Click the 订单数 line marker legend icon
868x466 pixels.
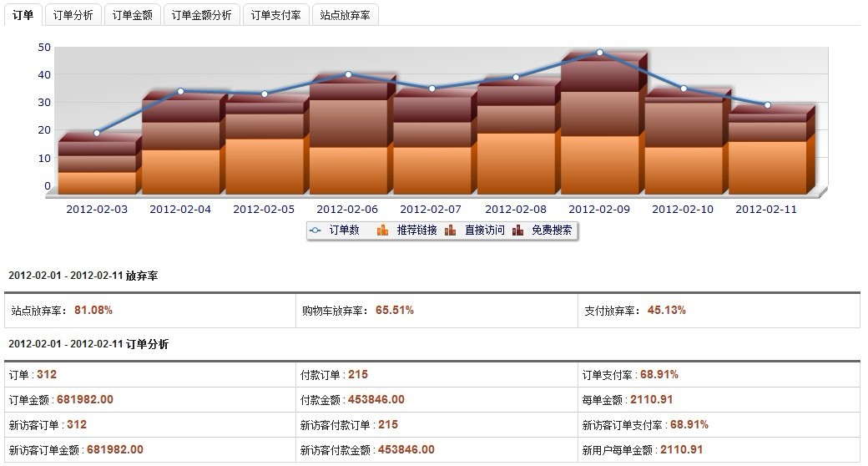click(x=315, y=230)
